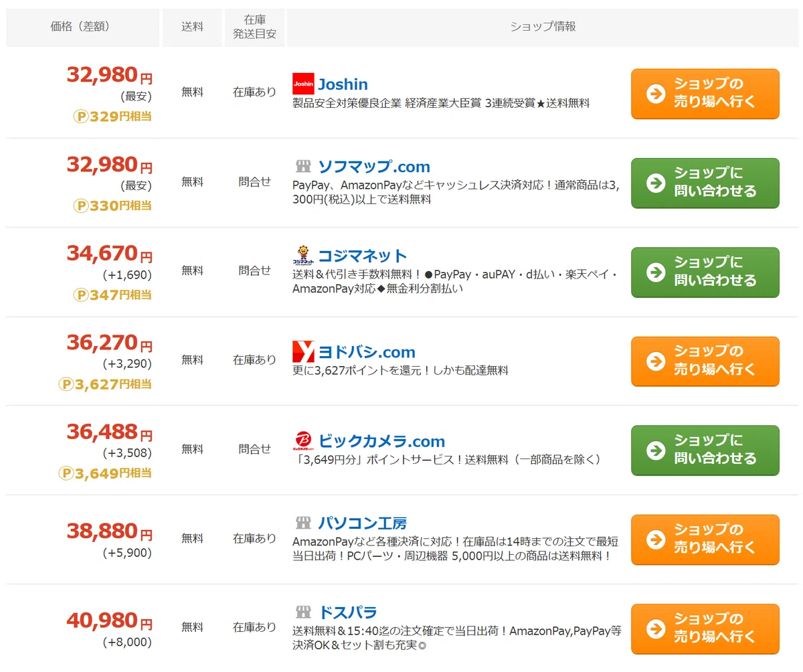Click ソフマップ.com's 32,980円 price
The image size is (803, 672).
point(110,163)
